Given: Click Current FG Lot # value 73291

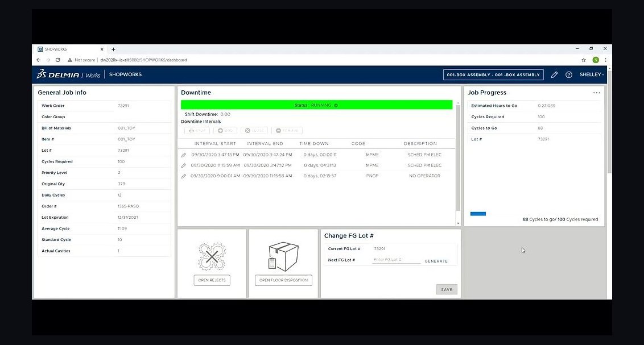Looking at the screenshot, I should (x=379, y=248).
